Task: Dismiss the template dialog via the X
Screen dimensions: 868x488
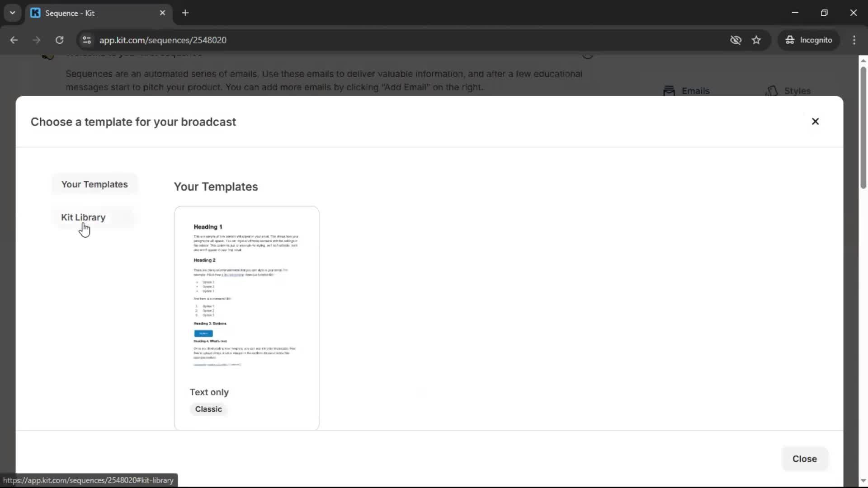Action: tap(815, 121)
